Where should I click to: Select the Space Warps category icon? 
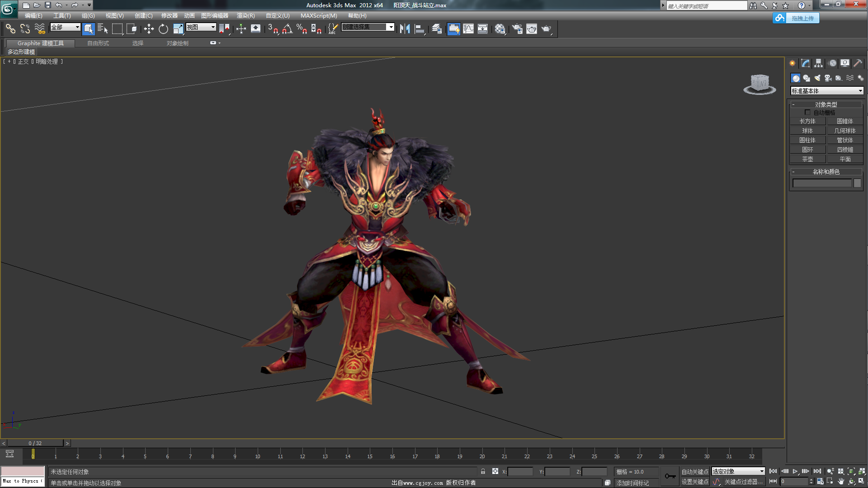(x=850, y=78)
